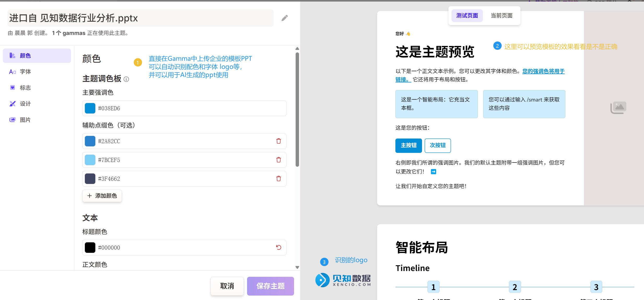This screenshot has width=644, height=300.
Task: Open the 颜色 section in the sidebar
Action: [x=25, y=55]
